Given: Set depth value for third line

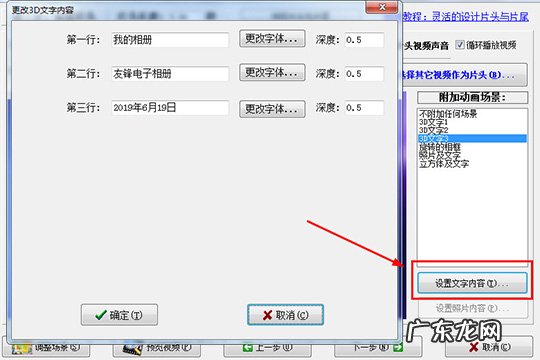Looking at the screenshot, I should (x=364, y=107).
